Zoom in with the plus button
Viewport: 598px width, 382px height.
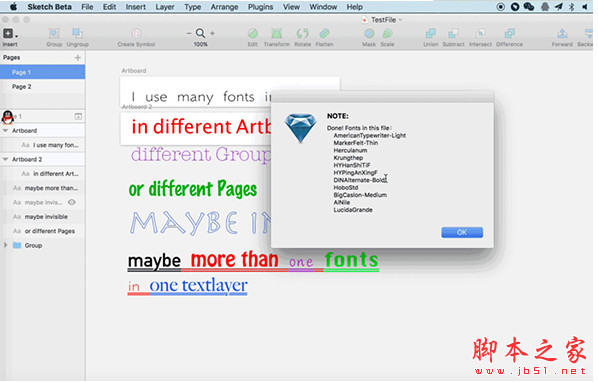[x=212, y=34]
